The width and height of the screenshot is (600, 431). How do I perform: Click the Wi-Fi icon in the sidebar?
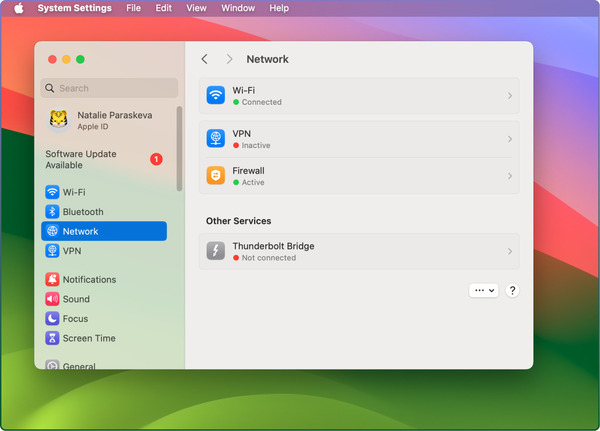52,192
